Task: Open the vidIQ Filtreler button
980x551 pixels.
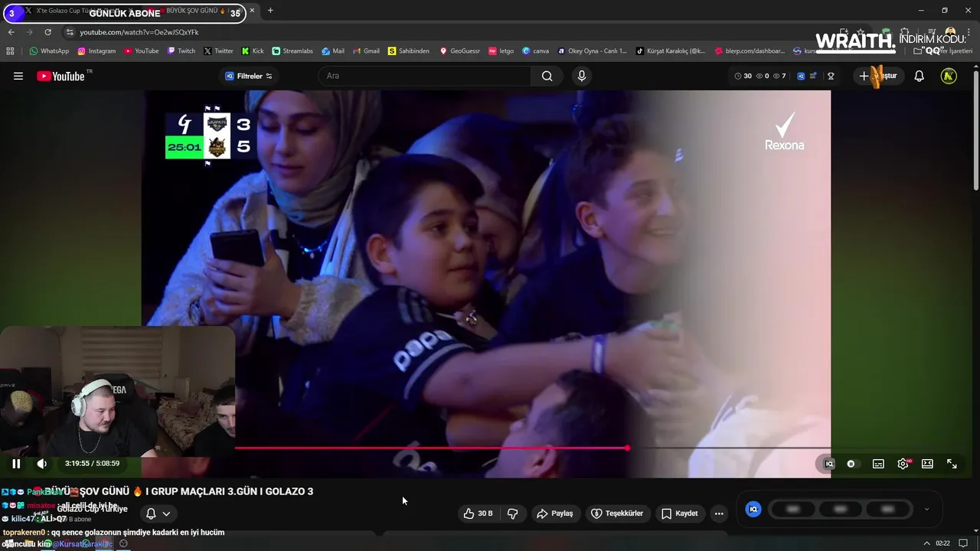Action: click(x=248, y=76)
